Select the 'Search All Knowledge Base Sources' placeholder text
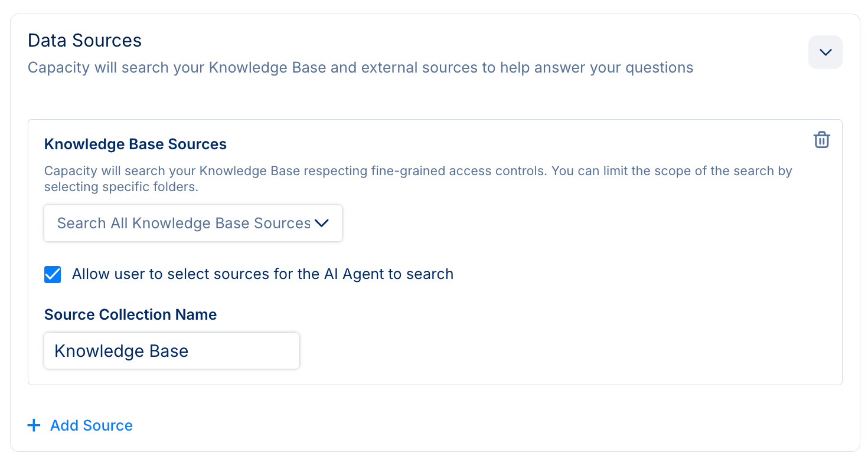 pos(183,223)
